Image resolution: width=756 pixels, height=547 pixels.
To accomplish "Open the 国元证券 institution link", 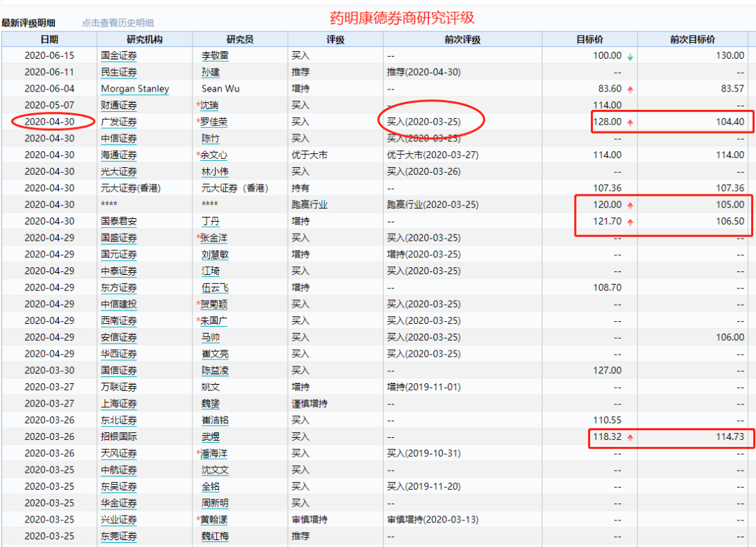I will (x=118, y=255).
